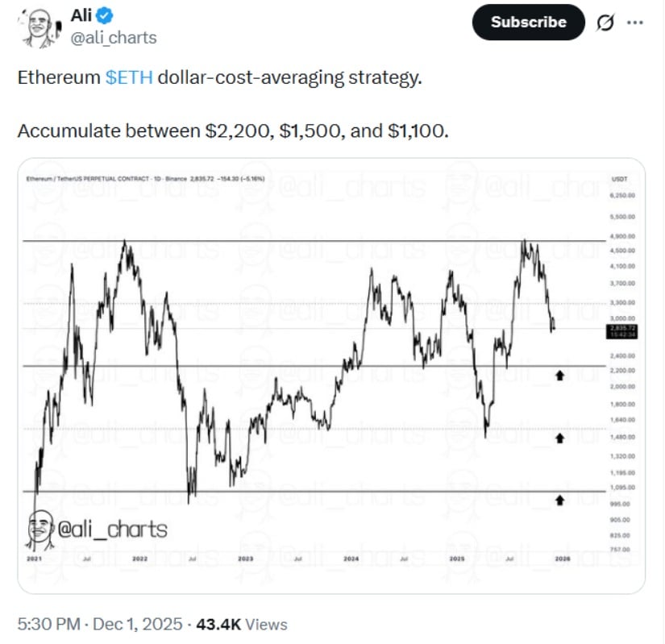The width and height of the screenshot is (665, 644).
Task: Click the large @ali_charts watermark text in chart
Action: (113, 530)
